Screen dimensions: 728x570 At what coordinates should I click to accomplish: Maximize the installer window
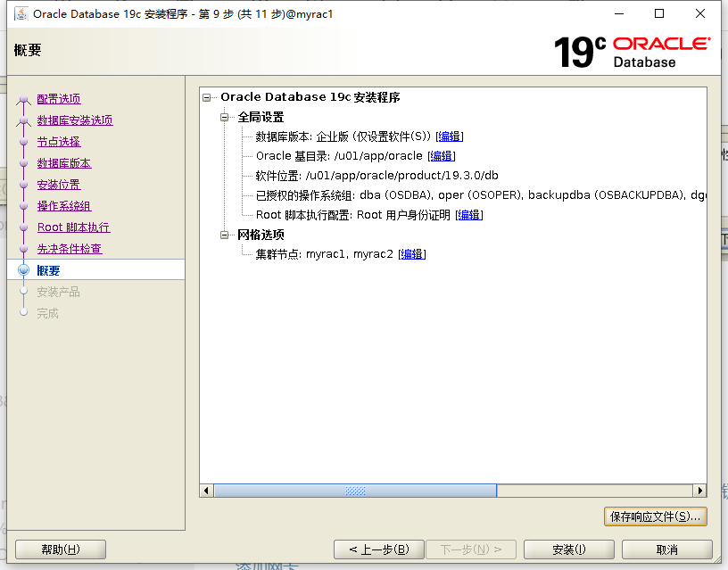pos(659,13)
